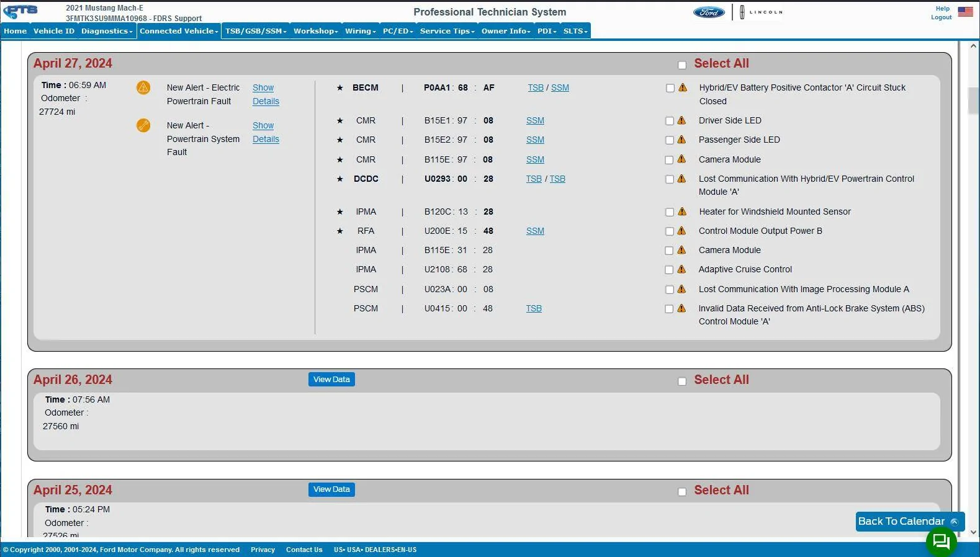
Task: Click the star icon beside BECM
Action: point(339,87)
